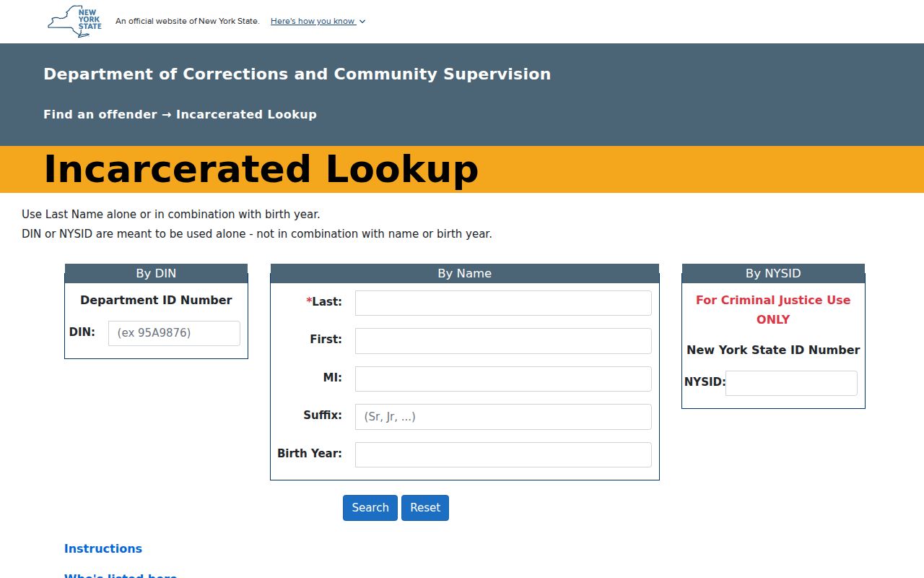This screenshot has height=578, width=924.
Task: Focus the DIN input field
Action: 174,333
